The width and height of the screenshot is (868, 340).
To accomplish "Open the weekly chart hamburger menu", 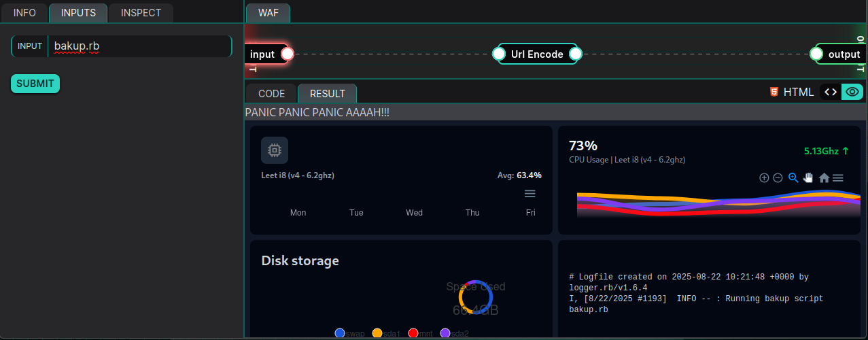I will (530, 194).
